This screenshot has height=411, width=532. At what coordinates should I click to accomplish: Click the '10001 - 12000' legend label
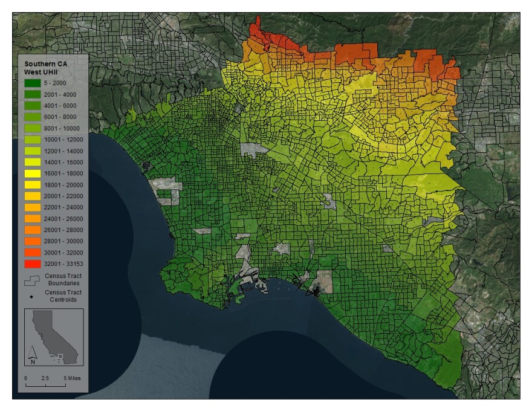coord(63,140)
